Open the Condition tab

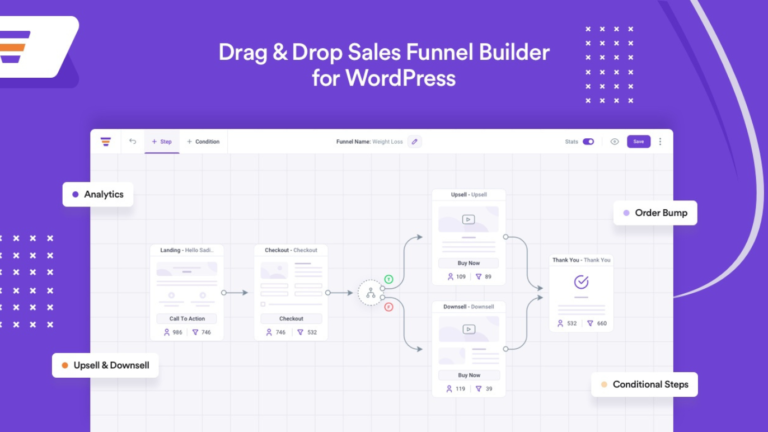(203, 142)
